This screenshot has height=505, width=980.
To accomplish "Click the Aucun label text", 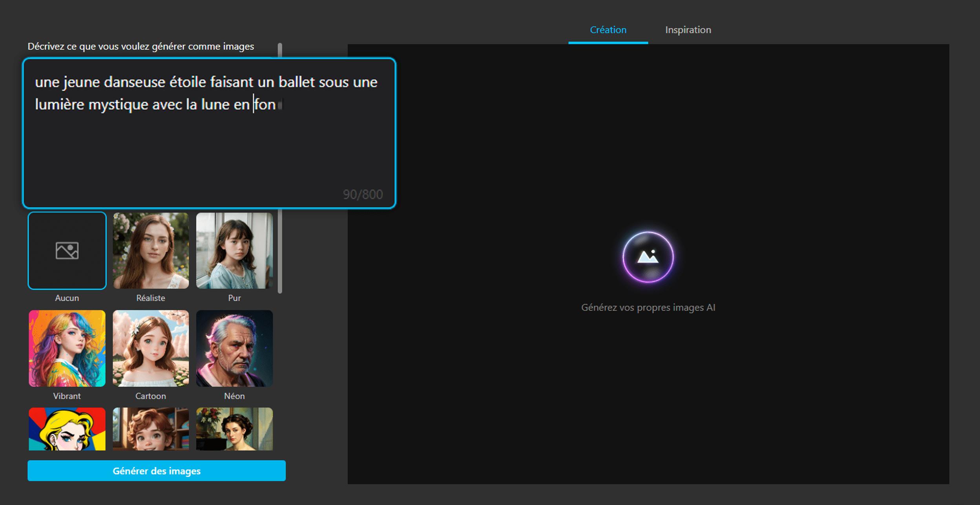I will [x=67, y=298].
